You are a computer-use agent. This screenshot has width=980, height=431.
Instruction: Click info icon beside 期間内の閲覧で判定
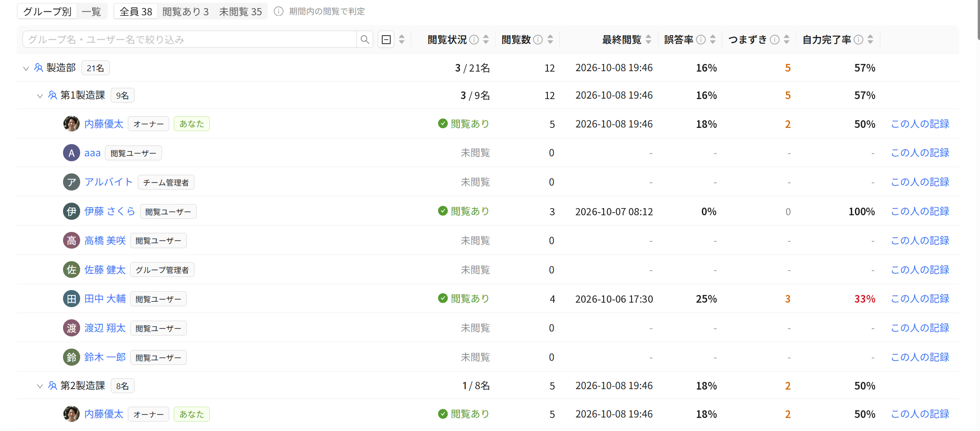point(279,11)
